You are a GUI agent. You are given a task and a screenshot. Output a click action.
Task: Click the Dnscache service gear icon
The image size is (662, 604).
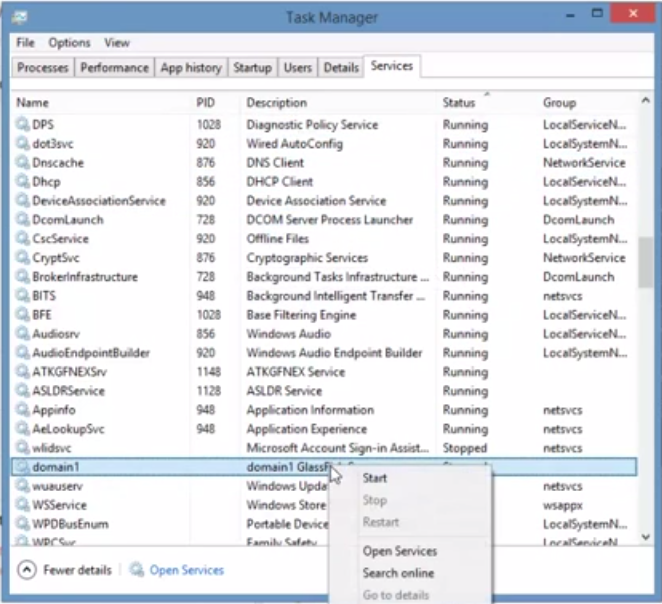pos(22,162)
